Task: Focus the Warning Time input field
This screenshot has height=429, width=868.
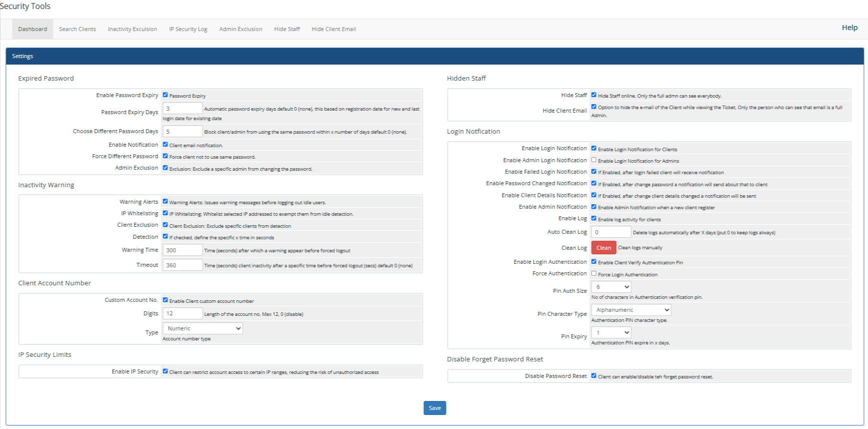Action: (182, 250)
